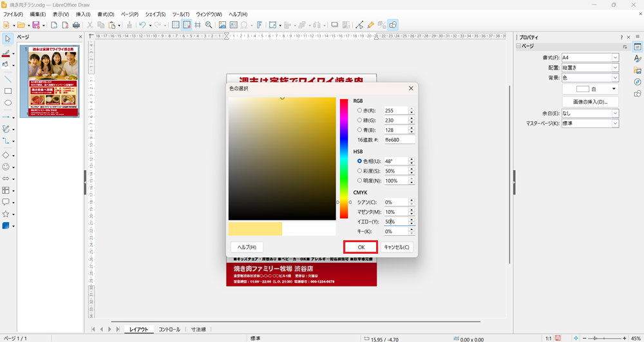Collapse the ページ section in Properties
This screenshot has width=644, height=342.
[518, 46]
